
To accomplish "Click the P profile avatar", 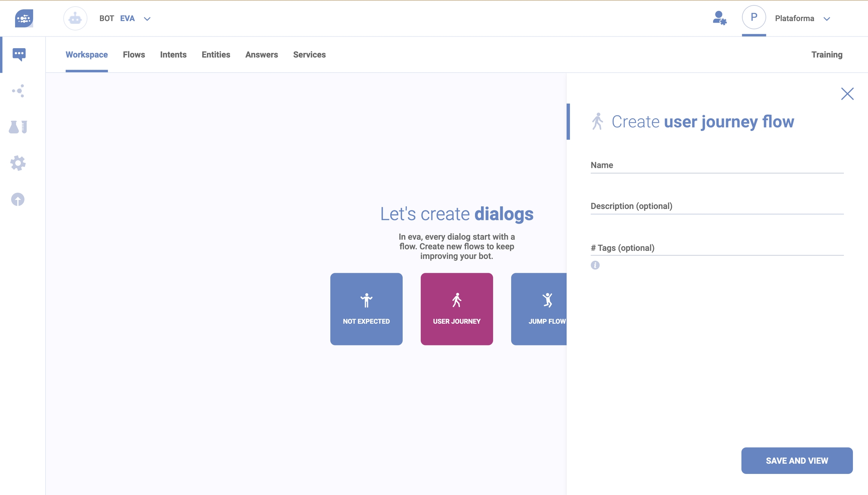I will coord(753,17).
